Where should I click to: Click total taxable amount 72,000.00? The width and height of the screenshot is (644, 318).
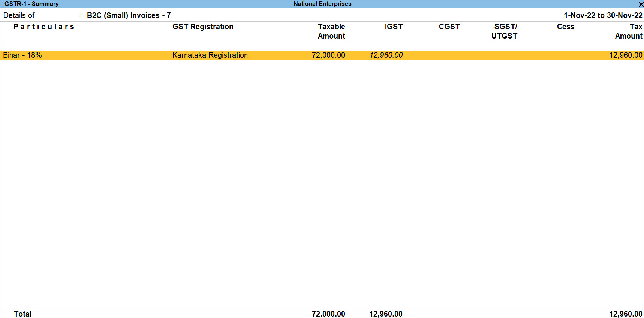click(x=328, y=314)
